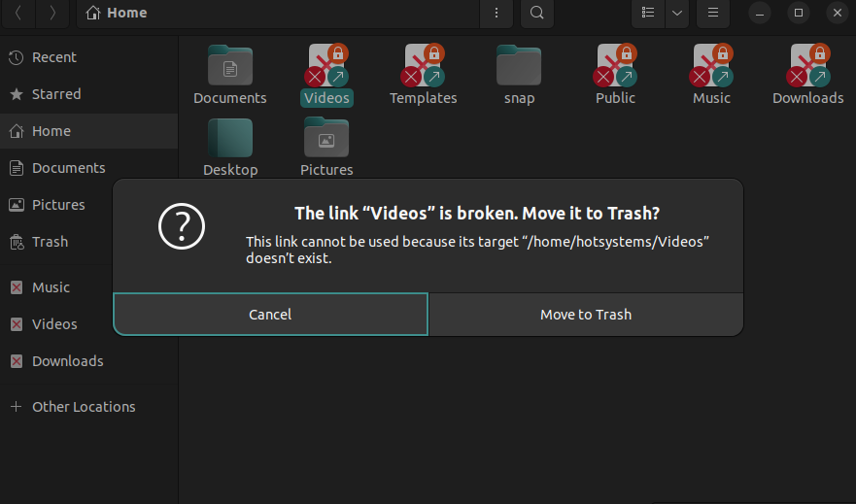Image resolution: width=856 pixels, height=504 pixels.
Task: Go forward with the right arrow button
Action: [52, 13]
